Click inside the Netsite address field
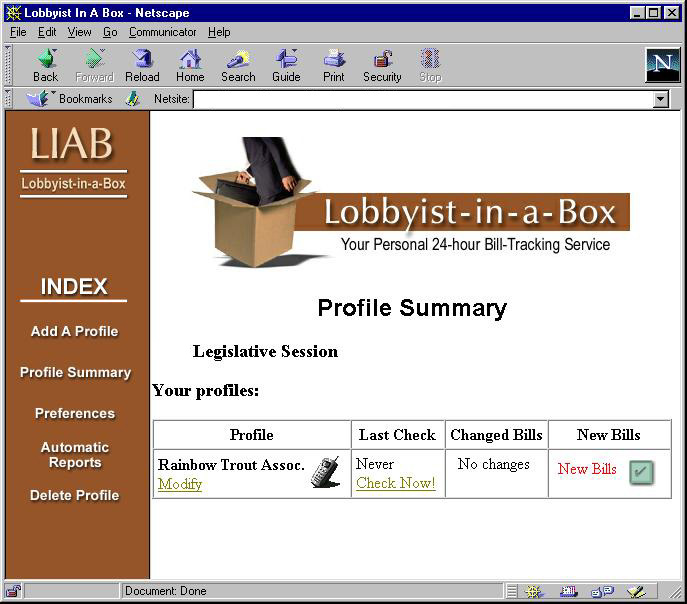 pyautogui.click(x=423, y=99)
